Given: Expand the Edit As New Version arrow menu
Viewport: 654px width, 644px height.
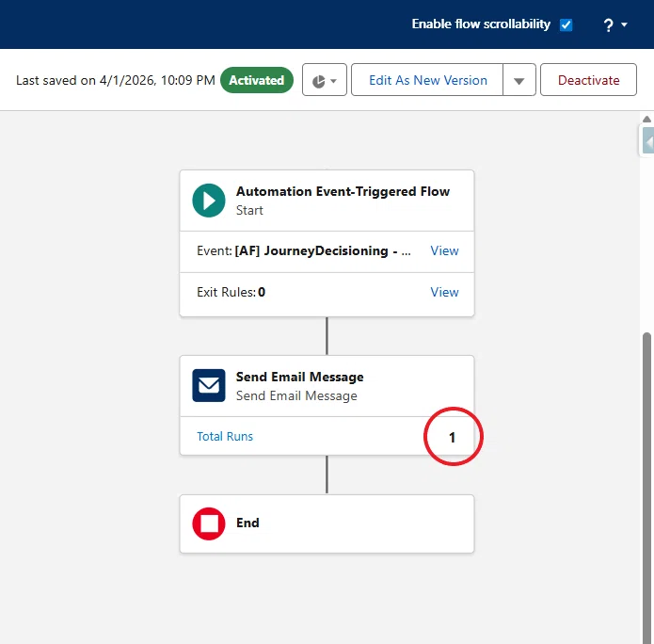Looking at the screenshot, I should 519,80.
